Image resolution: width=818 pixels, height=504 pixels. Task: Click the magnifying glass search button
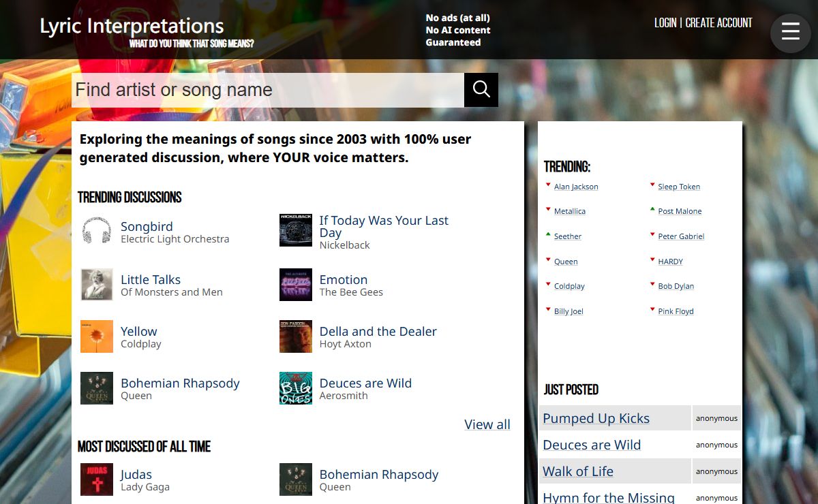(481, 90)
